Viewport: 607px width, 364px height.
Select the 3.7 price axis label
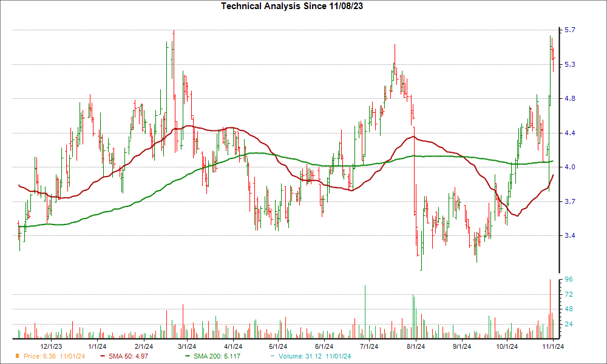pyautogui.click(x=570, y=201)
